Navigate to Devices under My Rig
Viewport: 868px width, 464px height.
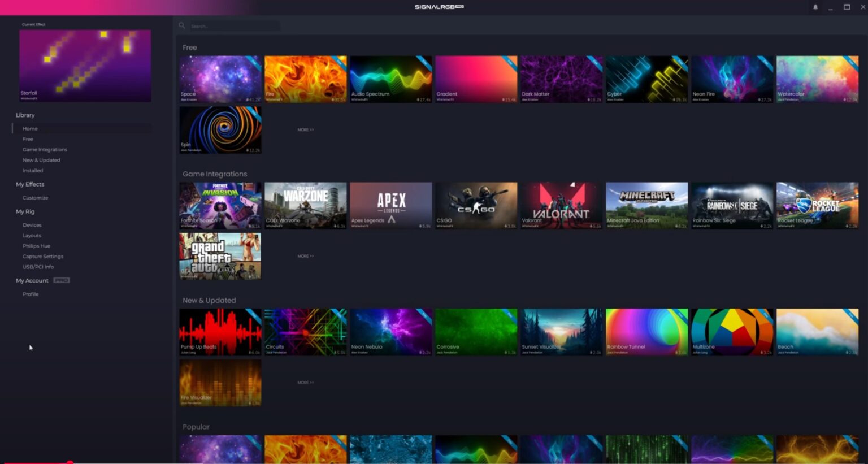(x=32, y=224)
